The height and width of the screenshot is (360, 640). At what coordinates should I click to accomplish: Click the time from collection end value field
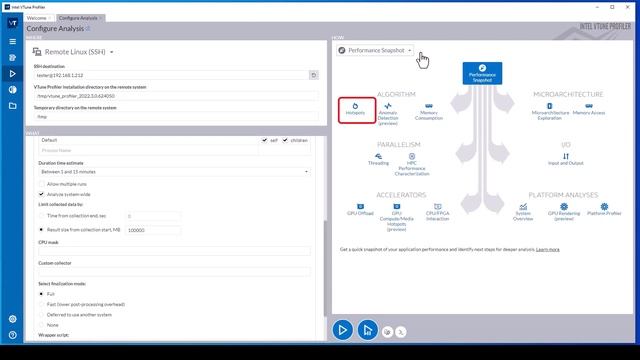tap(153, 216)
